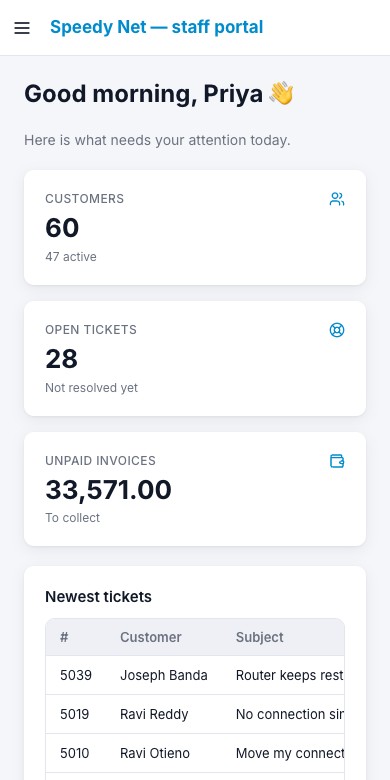
Task: Click the 33,571.00 unpaid amount
Action: [108, 489]
